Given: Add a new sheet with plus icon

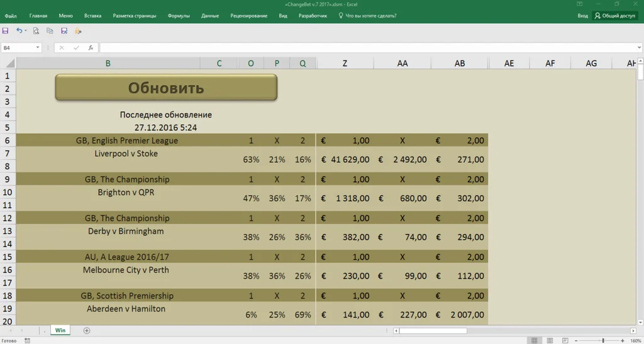Looking at the screenshot, I should [87, 331].
